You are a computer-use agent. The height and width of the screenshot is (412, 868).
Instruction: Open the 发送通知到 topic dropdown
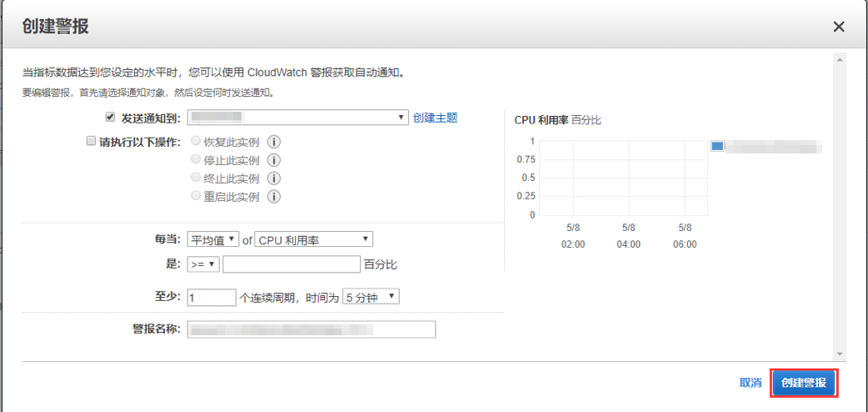(297, 118)
